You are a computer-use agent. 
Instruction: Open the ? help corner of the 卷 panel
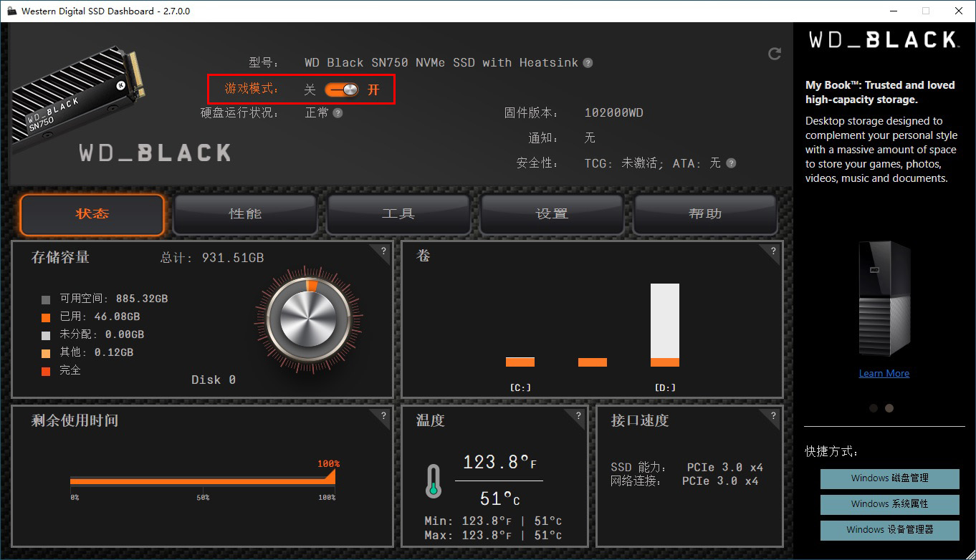(x=773, y=251)
